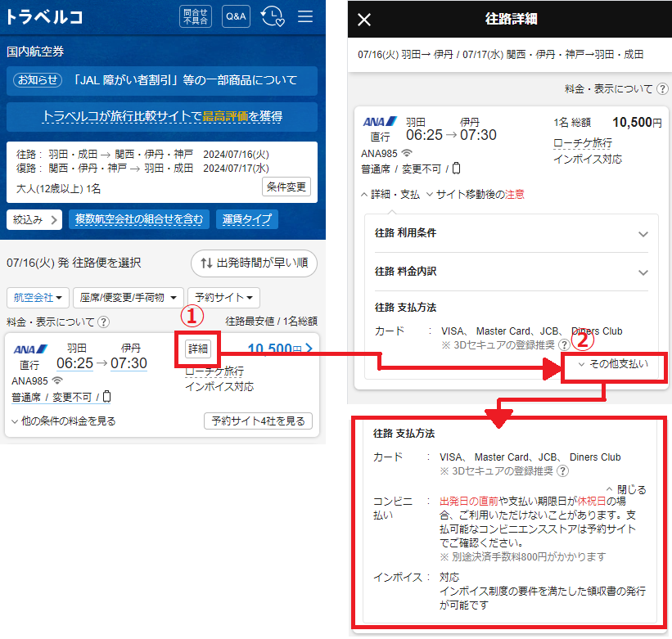Expand その他支払い payment options
This screenshot has height=639, width=672.
click(614, 364)
